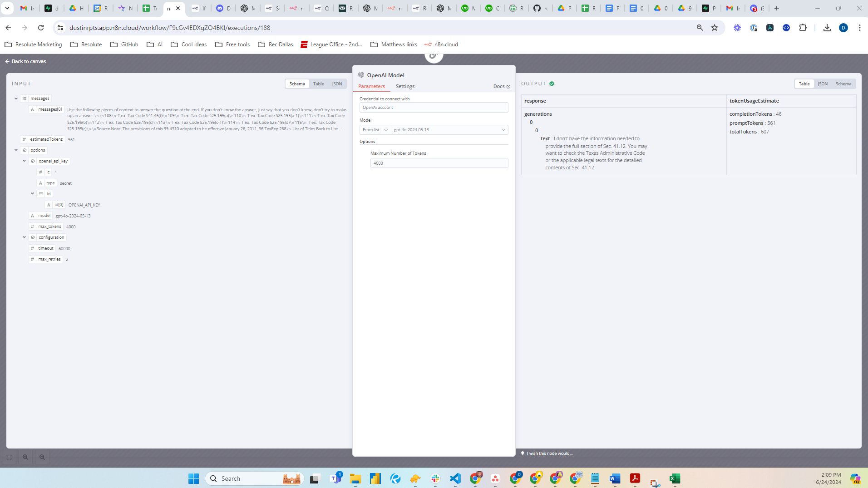Open the Settings tab of the node
The width and height of the screenshot is (868, 488).
pyautogui.click(x=405, y=86)
